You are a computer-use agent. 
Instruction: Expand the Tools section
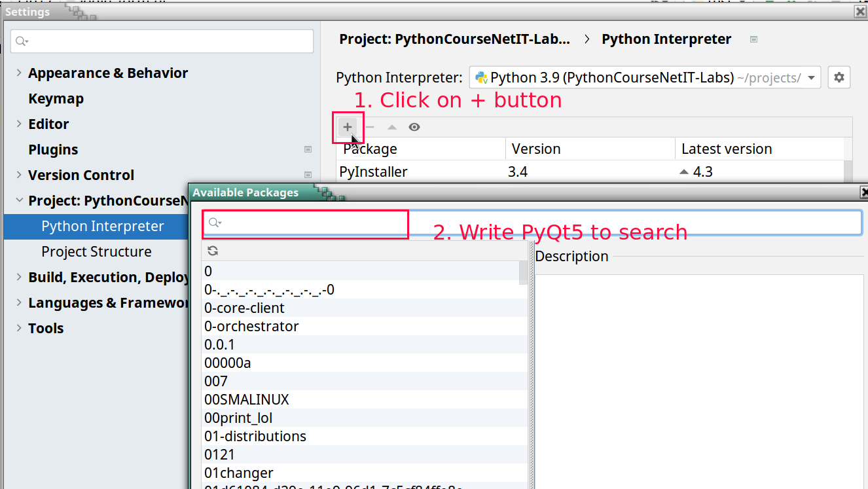(x=19, y=328)
